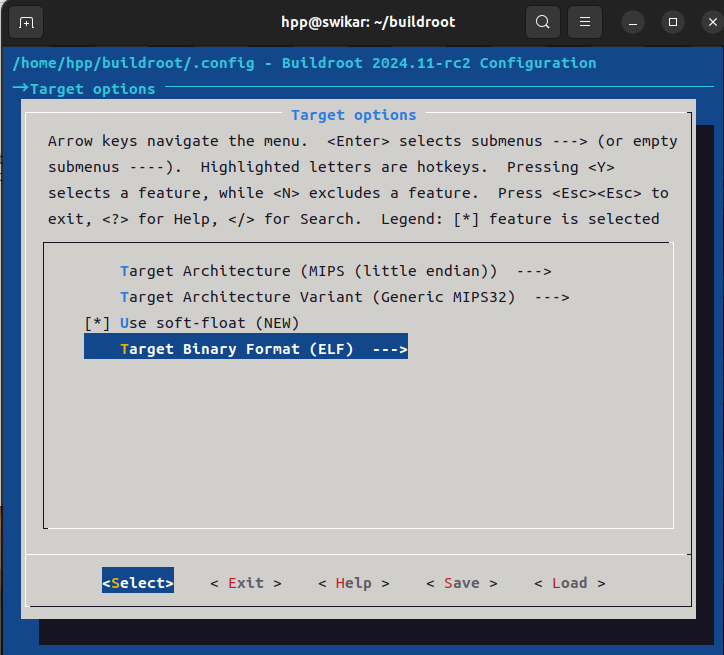Click the search magnifier icon in title bar

tap(542, 22)
